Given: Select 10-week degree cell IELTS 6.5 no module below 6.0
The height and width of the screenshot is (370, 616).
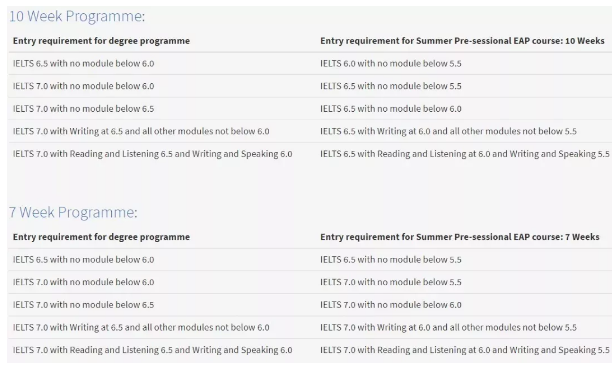Looking at the screenshot, I should pos(83,64).
